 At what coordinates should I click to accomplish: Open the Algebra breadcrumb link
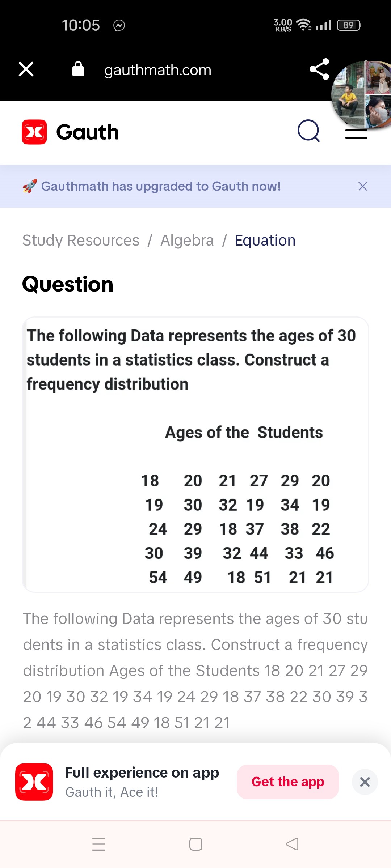point(187,241)
